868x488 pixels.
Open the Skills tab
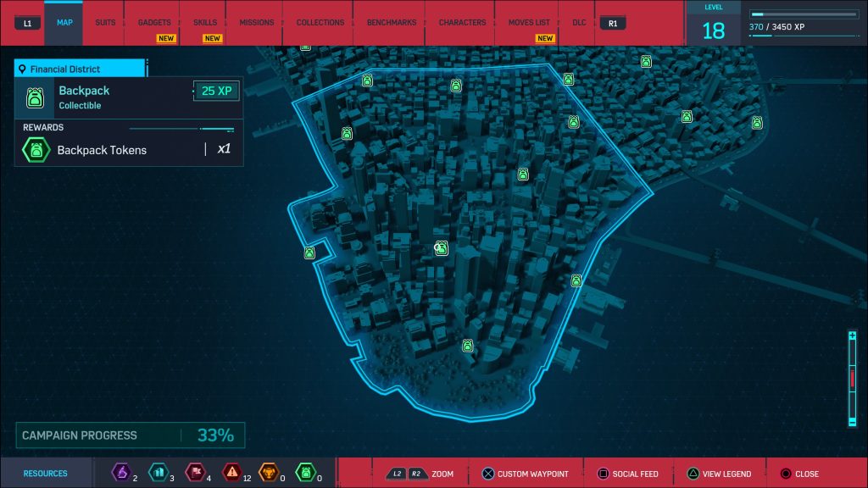[205, 23]
